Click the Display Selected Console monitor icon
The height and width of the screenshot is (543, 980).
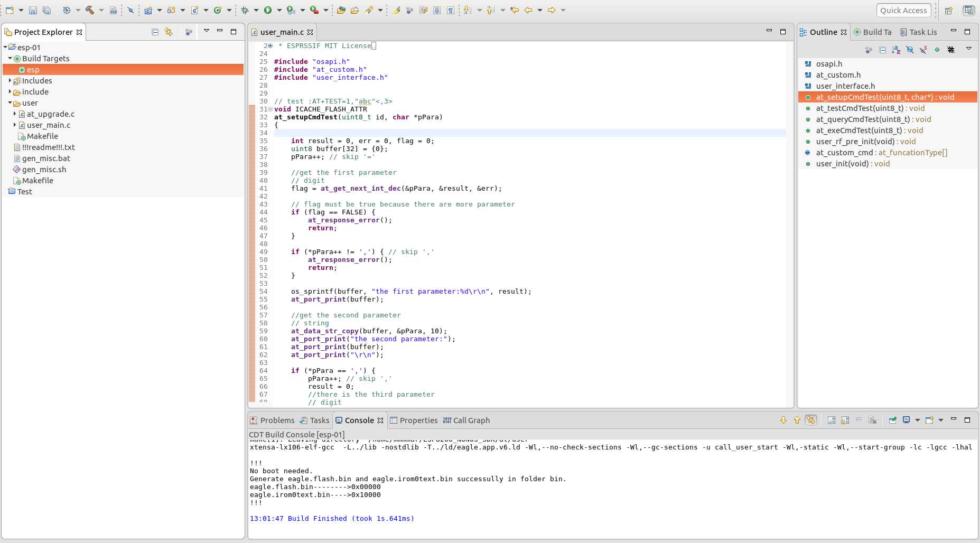(x=907, y=420)
